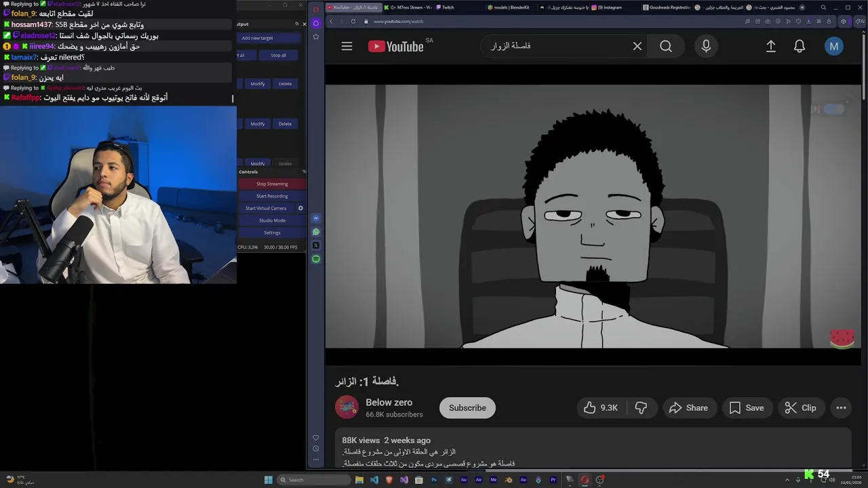
Task: Close the OBS output dock
Action: coord(304,24)
